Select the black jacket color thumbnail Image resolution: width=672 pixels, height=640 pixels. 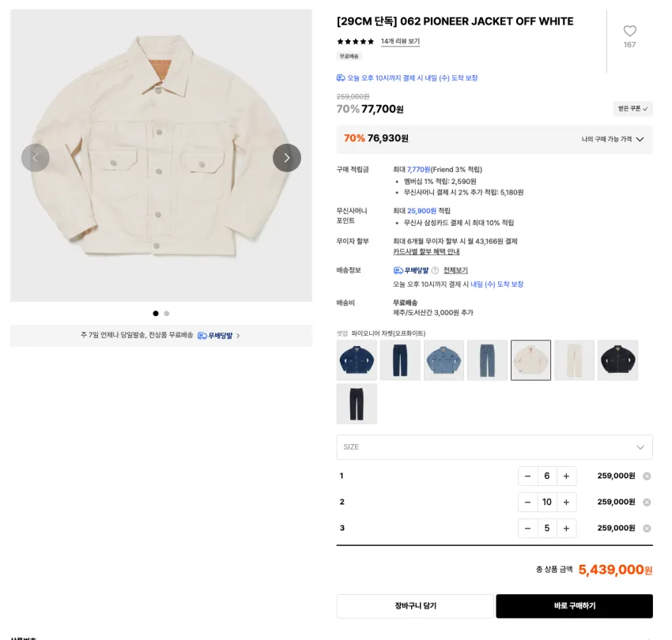pos(617,360)
